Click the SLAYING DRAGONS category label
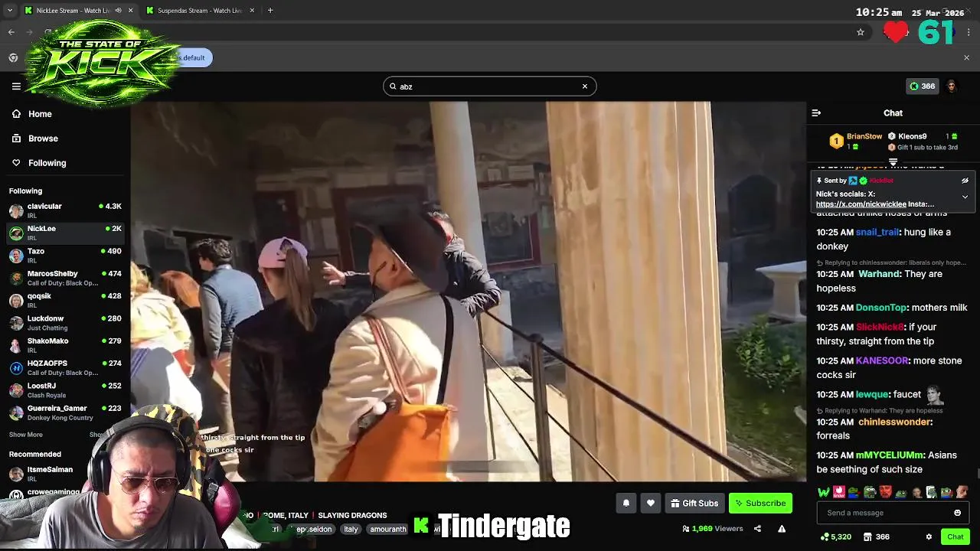 pos(352,516)
